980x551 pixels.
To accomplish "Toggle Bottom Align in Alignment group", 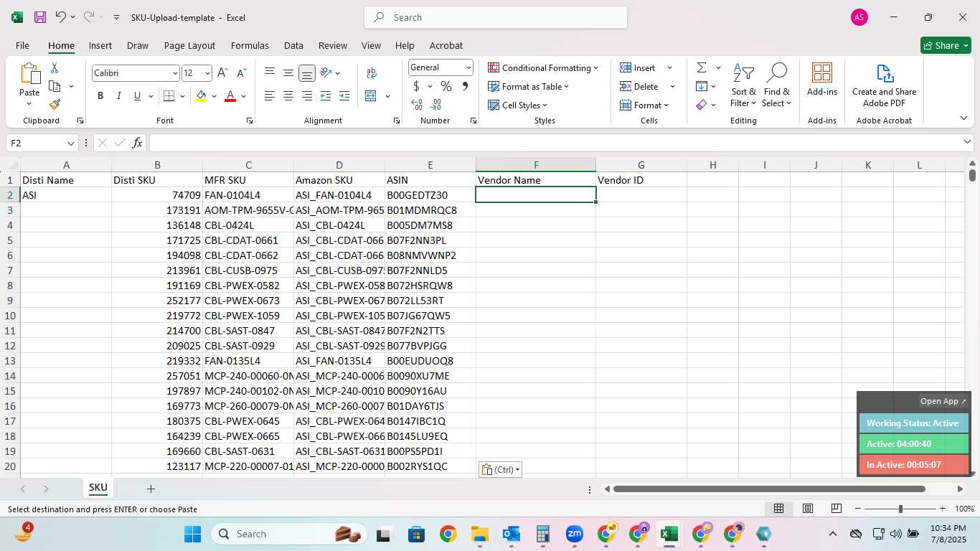I will [x=307, y=72].
